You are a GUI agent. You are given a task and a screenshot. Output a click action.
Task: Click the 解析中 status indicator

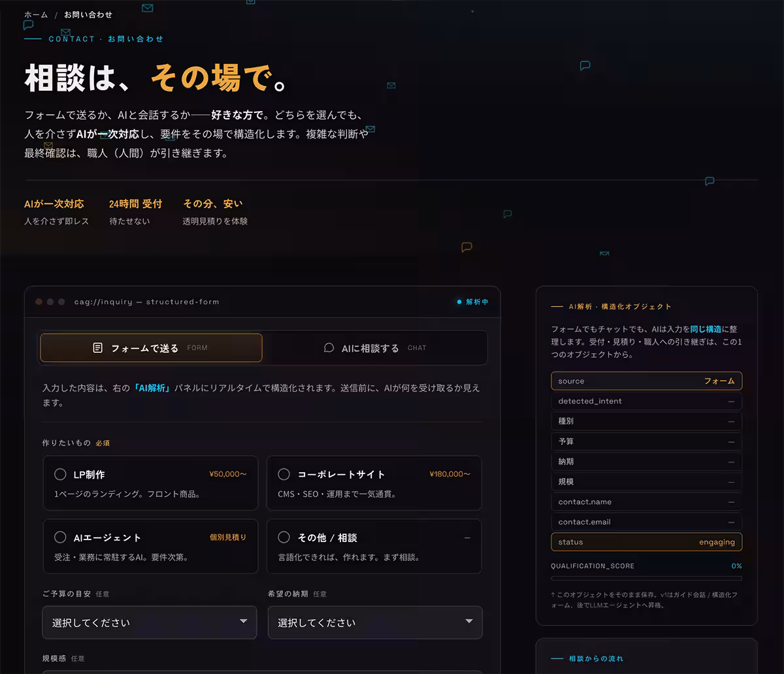473,302
